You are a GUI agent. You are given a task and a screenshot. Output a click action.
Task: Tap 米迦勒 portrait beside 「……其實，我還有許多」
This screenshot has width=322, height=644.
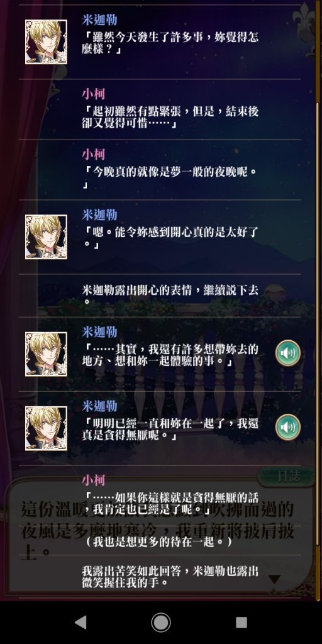46,354
